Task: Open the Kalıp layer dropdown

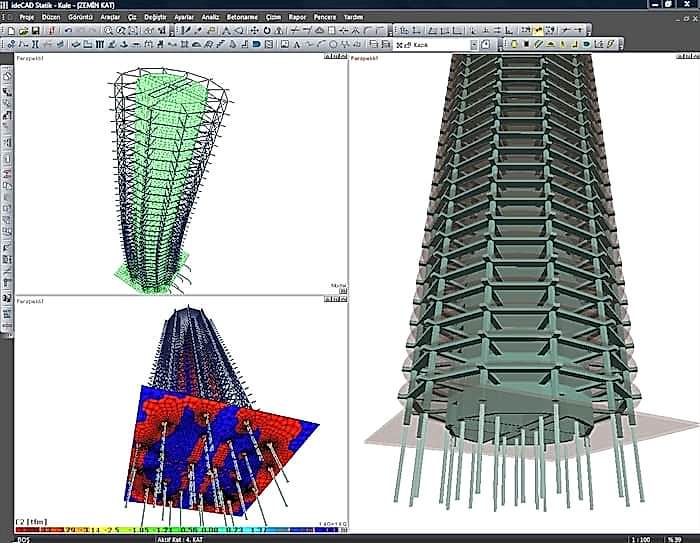Action: tap(475, 45)
